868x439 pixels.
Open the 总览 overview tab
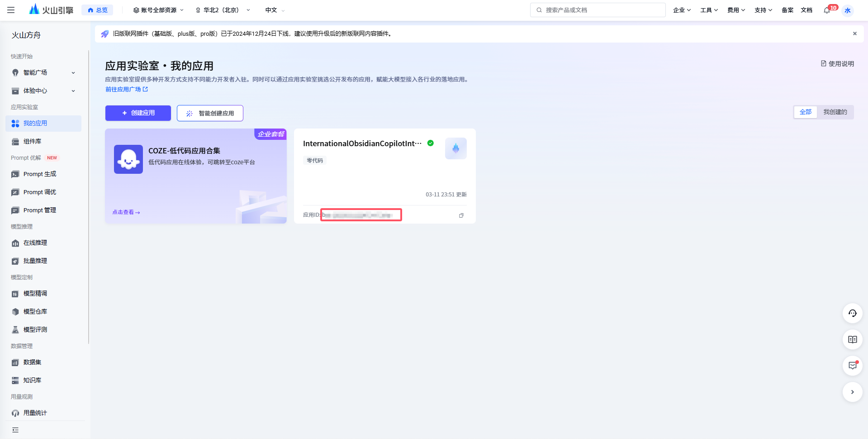pos(97,10)
